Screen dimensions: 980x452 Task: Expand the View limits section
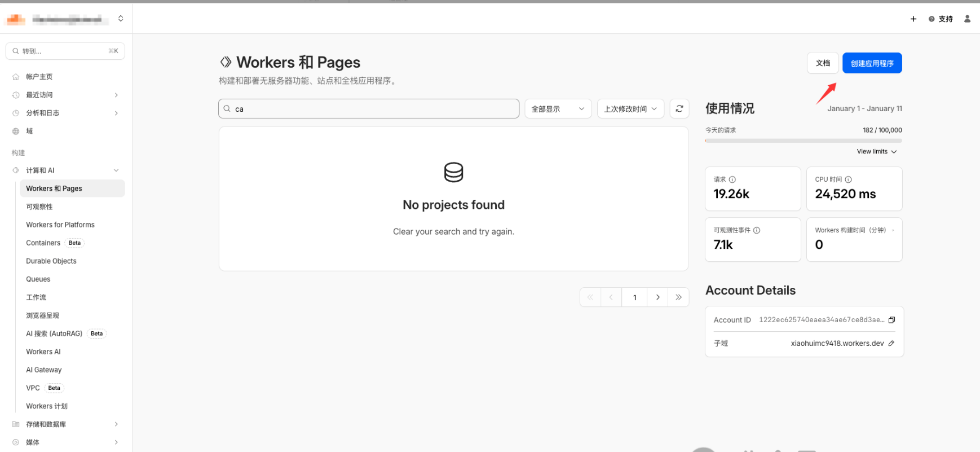coord(876,152)
